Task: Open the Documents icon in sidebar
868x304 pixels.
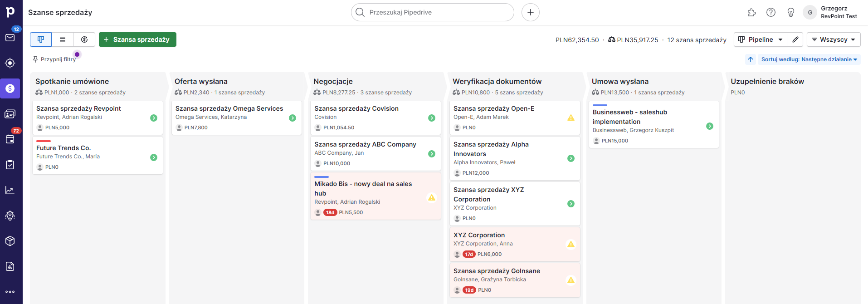Action: pos(10,266)
